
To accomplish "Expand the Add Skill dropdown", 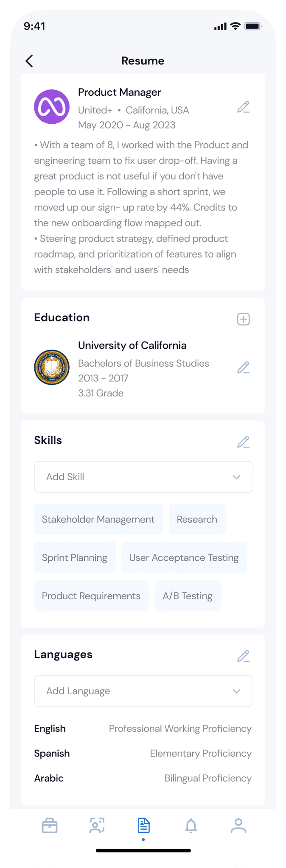I will 143,477.
